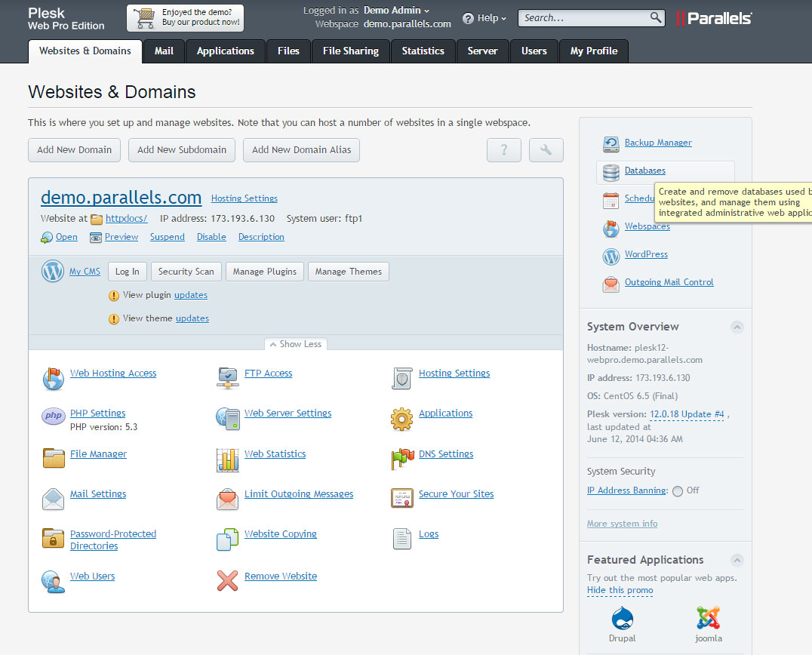Click Add New Domain Alias button
812x655 pixels.
[x=301, y=150]
